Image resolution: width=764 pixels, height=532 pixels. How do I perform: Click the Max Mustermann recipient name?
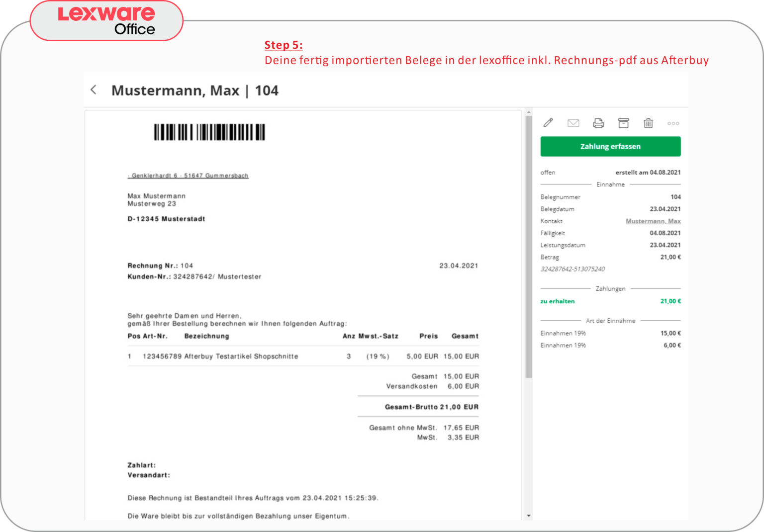click(x=156, y=196)
